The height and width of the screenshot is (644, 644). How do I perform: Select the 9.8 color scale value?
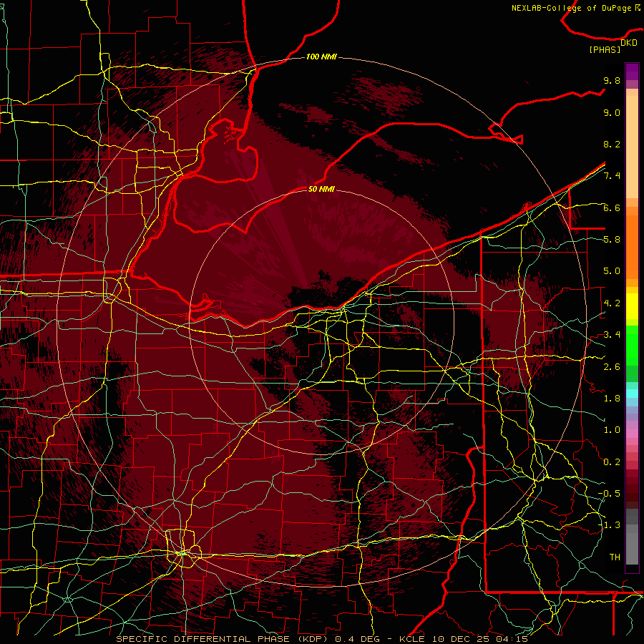(x=612, y=81)
